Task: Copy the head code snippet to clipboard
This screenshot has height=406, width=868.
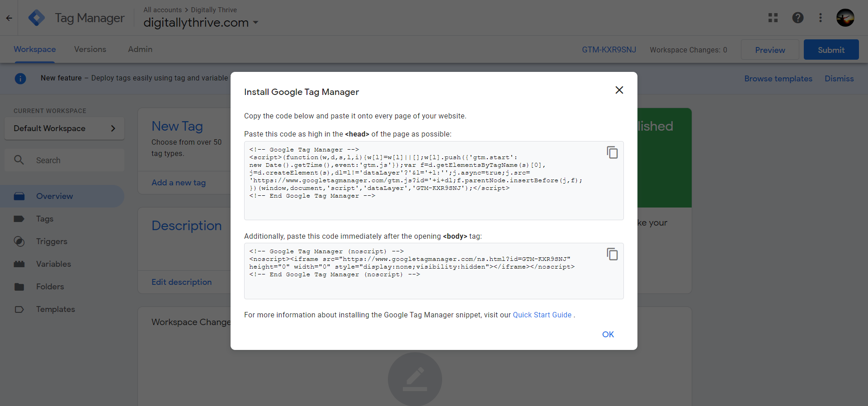Action: [x=612, y=152]
